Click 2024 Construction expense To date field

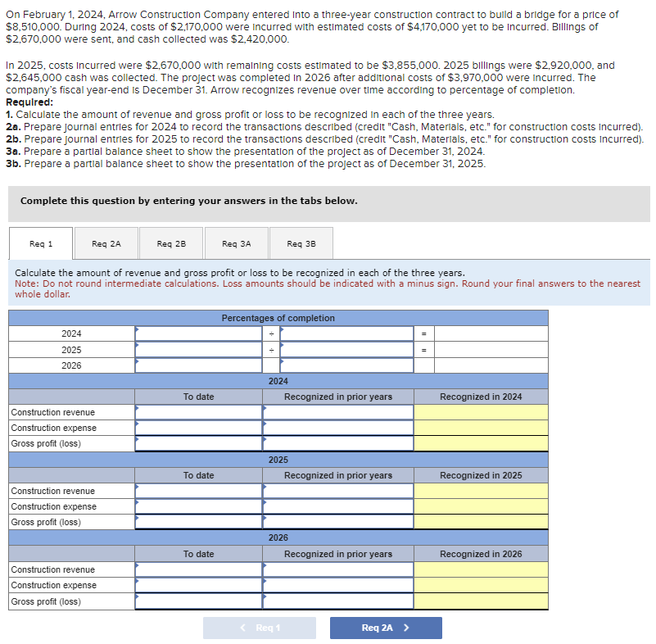tap(198, 428)
